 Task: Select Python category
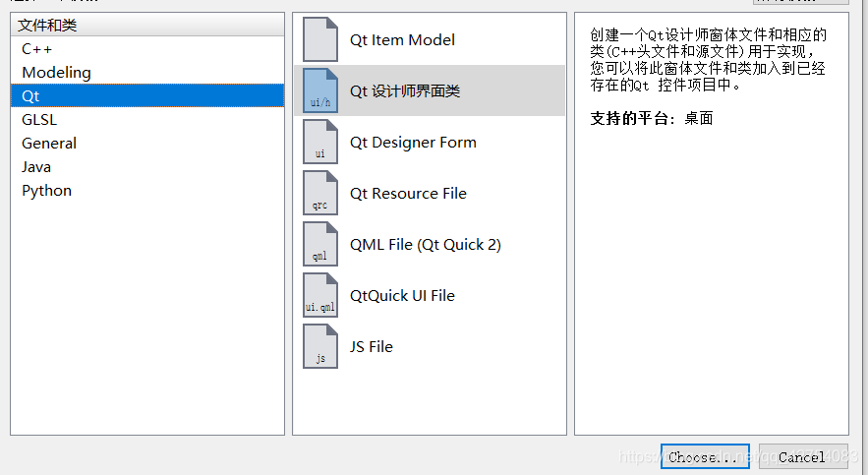click(x=147, y=191)
